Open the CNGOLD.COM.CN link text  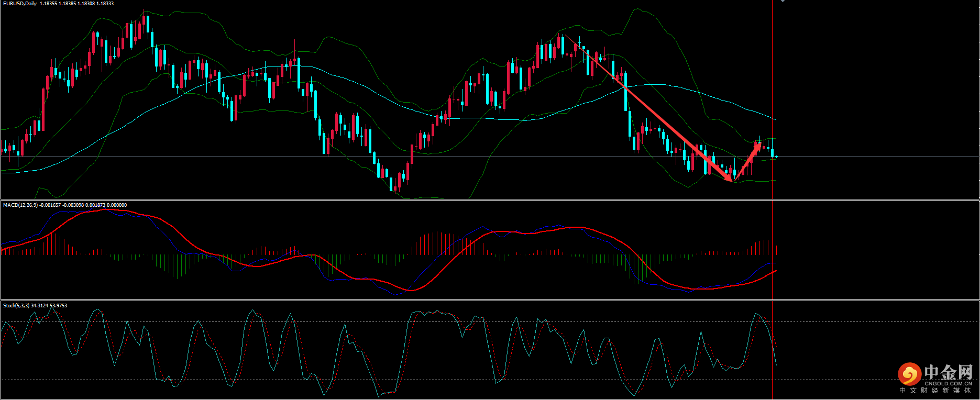pyautogui.click(x=948, y=383)
